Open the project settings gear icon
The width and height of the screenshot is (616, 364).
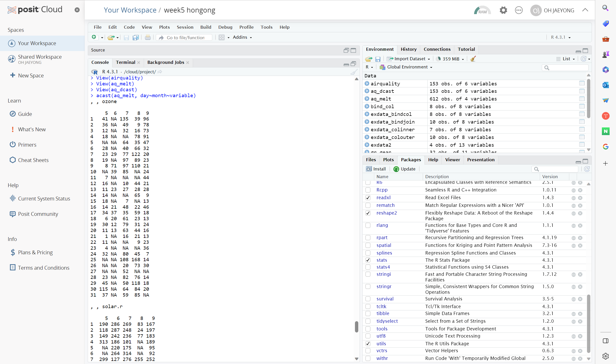click(x=503, y=11)
